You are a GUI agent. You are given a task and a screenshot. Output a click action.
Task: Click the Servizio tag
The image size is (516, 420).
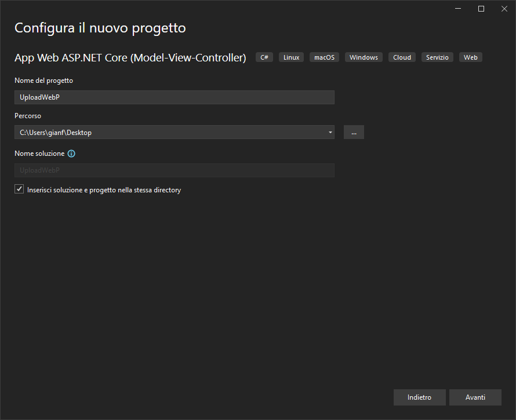tap(437, 57)
